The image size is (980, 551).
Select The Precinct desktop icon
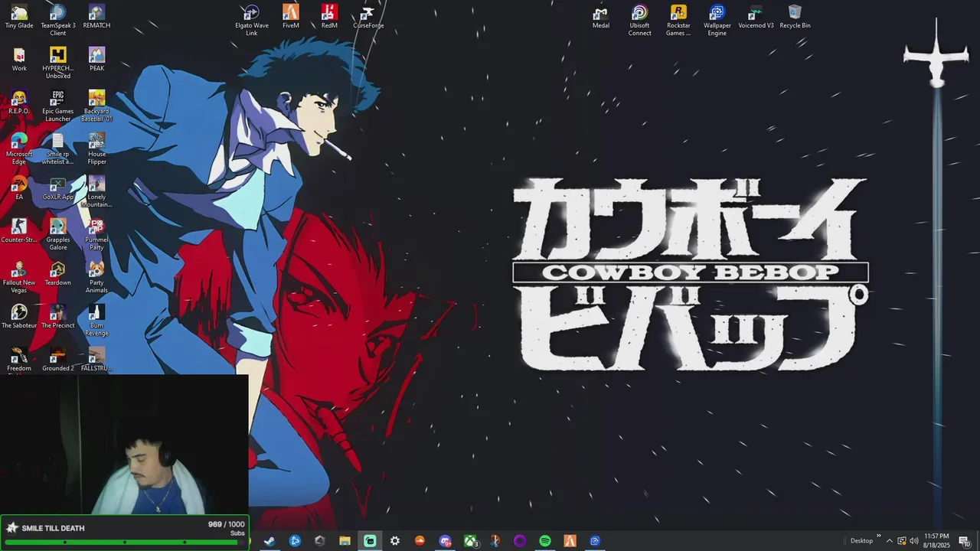tap(58, 317)
